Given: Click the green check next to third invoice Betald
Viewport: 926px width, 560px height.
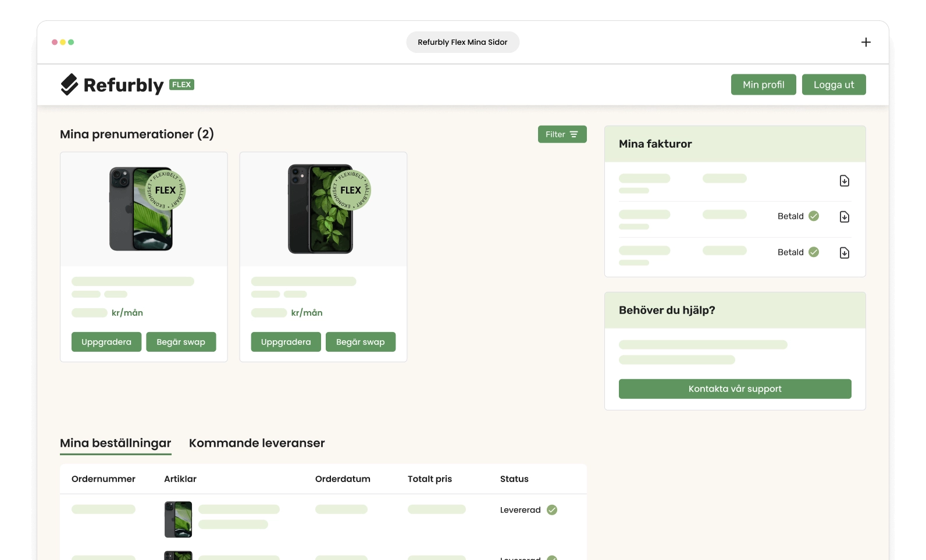Looking at the screenshot, I should pyautogui.click(x=814, y=252).
